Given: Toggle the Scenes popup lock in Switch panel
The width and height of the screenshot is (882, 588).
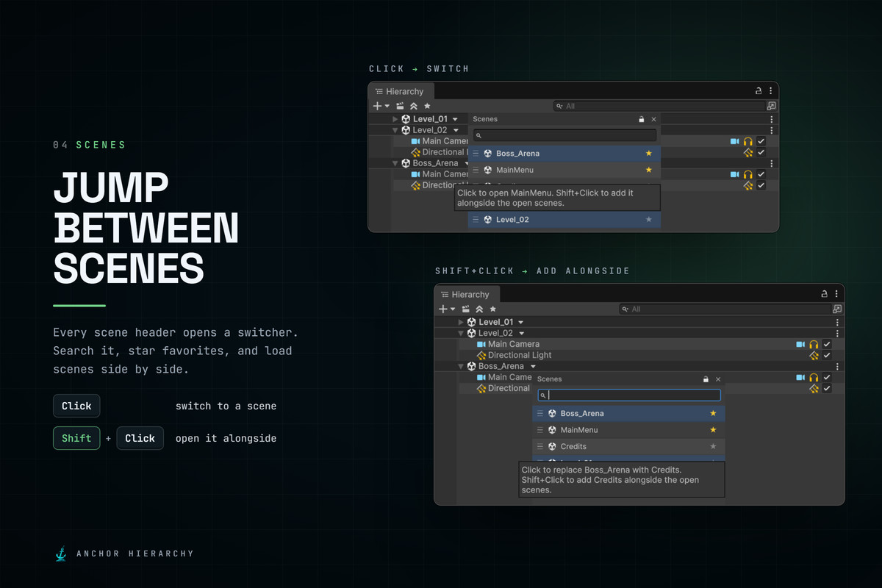Looking at the screenshot, I should pyautogui.click(x=641, y=119).
